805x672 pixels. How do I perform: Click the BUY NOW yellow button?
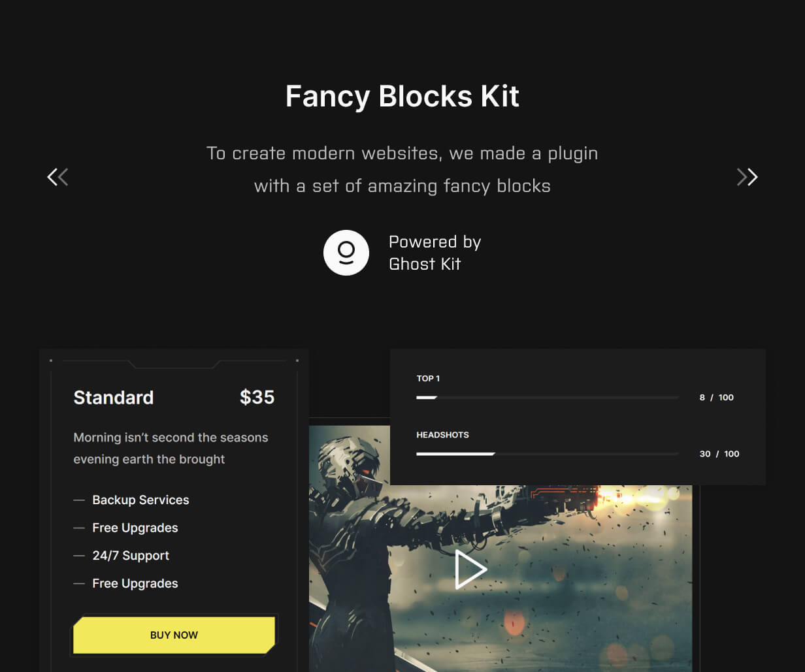[174, 635]
